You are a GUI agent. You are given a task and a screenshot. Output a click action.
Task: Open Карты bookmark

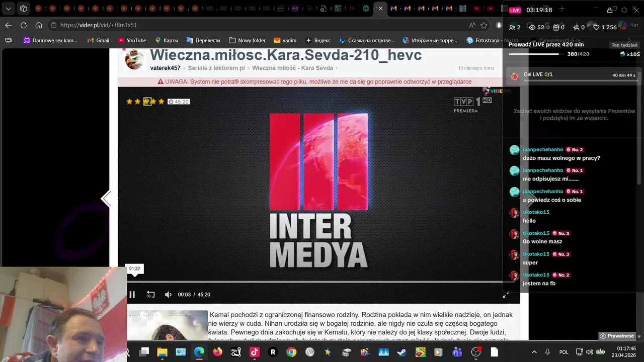166,40
